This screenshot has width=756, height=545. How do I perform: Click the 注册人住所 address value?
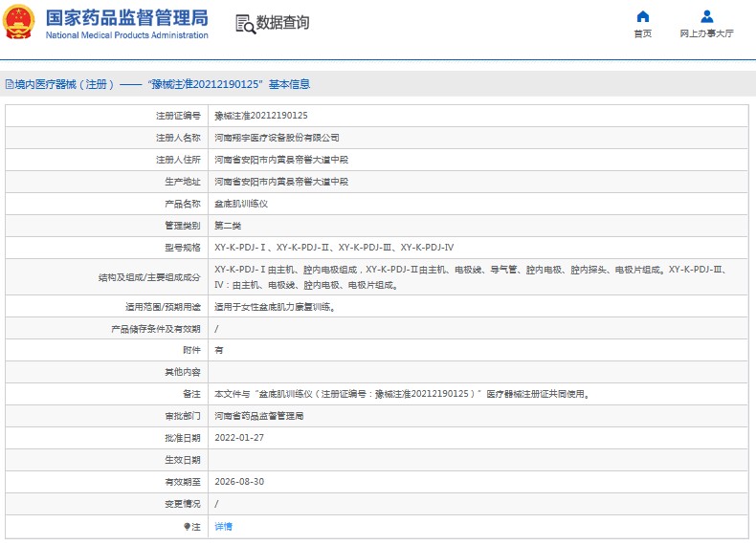click(x=281, y=160)
